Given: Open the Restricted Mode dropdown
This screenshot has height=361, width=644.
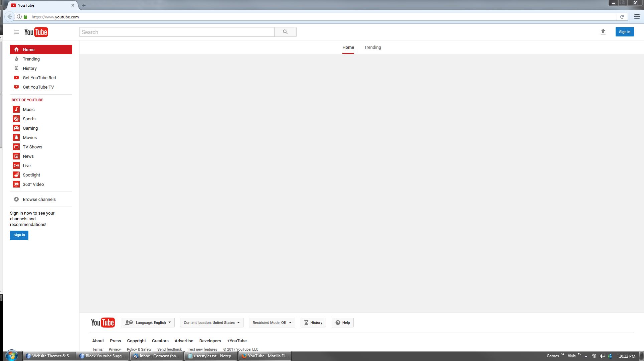Looking at the screenshot, I should [272, 323].
